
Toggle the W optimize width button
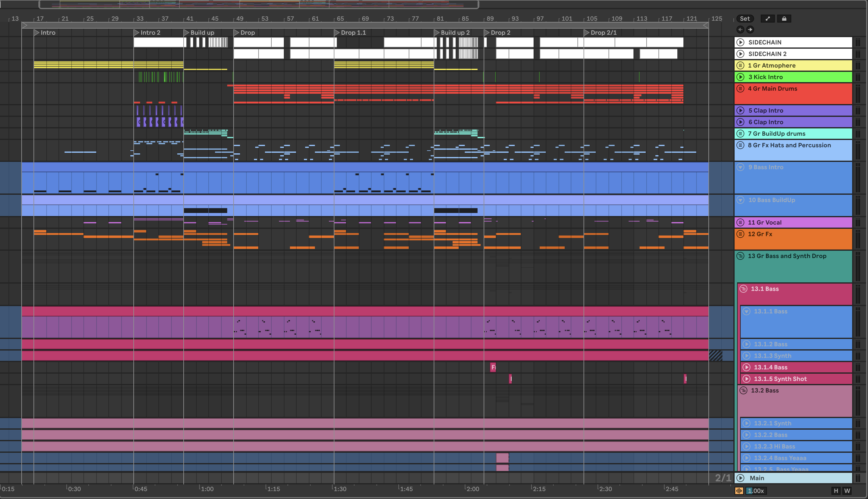click(x=847, y=491)
